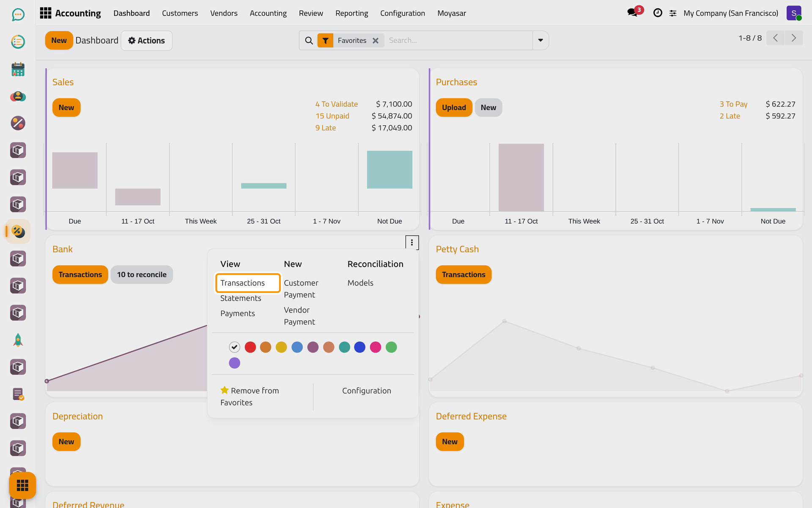Open the orange apps grid launcher button

[22, 485]
